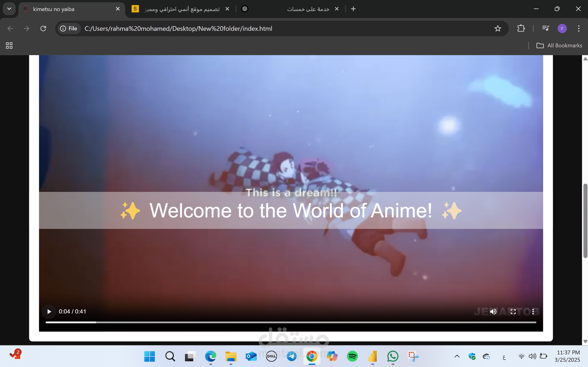Open the Extensions puzzle icon
Screen dimensions: 588x367
click(x=521, y=29)
